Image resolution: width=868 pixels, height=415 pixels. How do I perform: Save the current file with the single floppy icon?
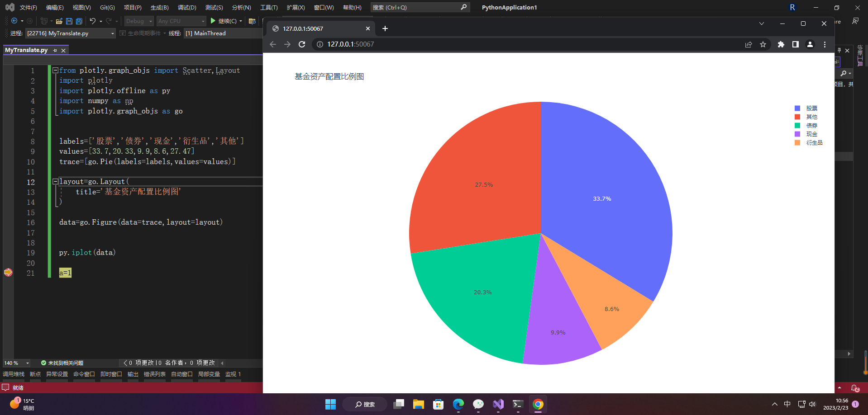[x=69, y=21]
